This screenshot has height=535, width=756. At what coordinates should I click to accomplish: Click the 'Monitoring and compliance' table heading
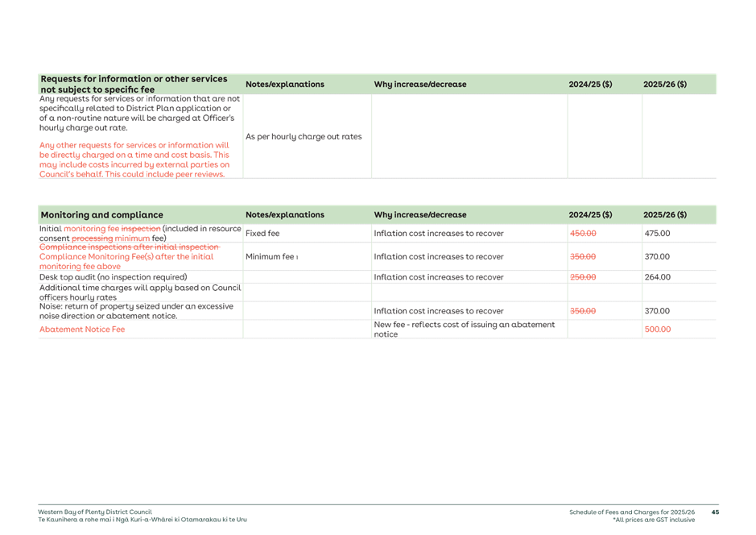coord(102,215)
